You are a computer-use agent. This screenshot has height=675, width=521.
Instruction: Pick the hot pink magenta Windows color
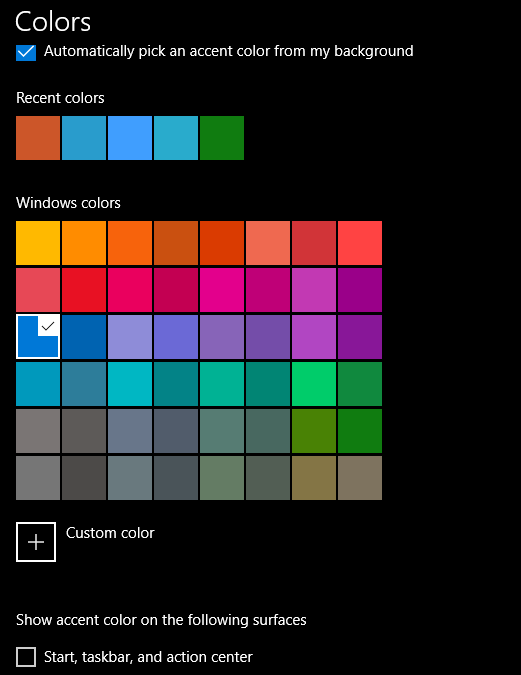tap(222, 290)
